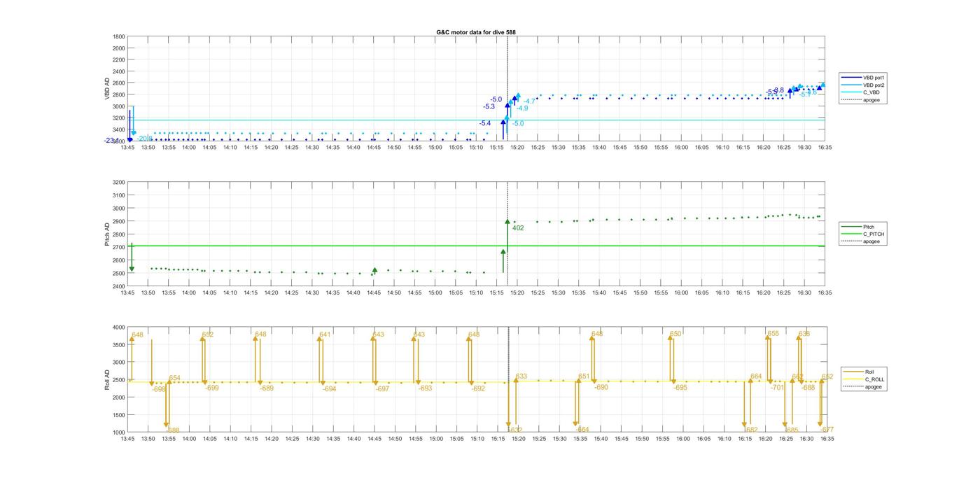The width and height of the screenshot is (980, 485).
Task: Click the '-694' roll label
Action: pos(329,389)
